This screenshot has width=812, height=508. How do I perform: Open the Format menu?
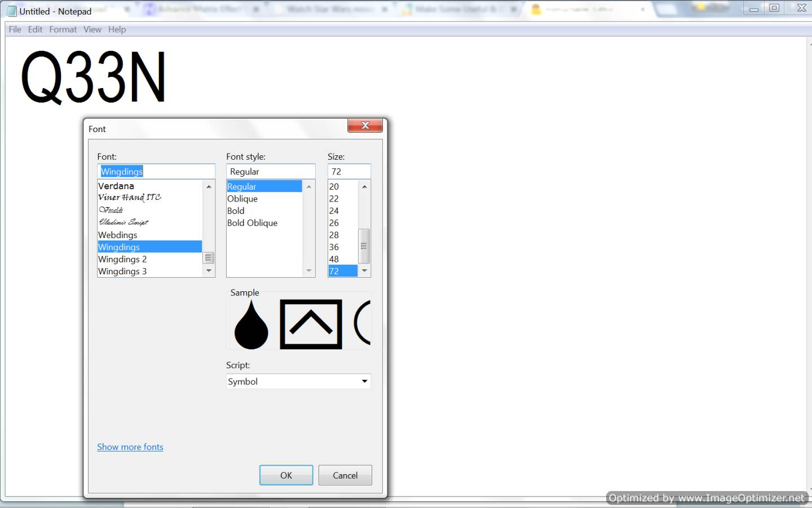63,29
